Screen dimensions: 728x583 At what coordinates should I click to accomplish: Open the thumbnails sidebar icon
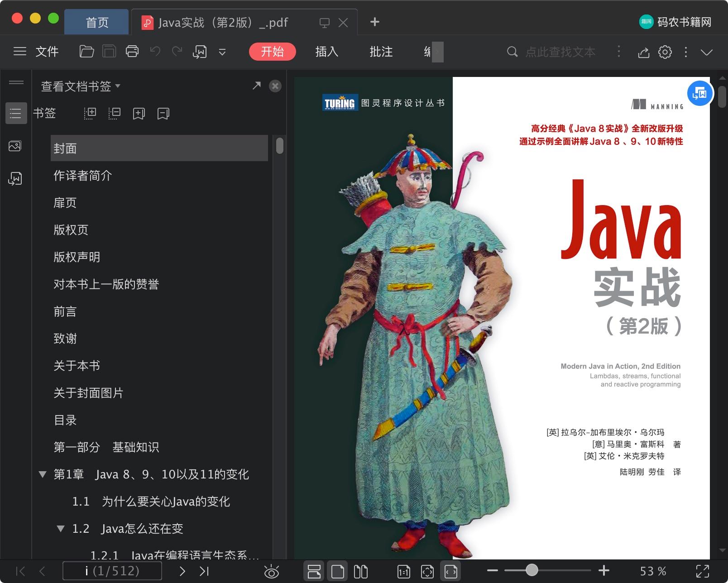pyautogui.click(x=15, y=146)
